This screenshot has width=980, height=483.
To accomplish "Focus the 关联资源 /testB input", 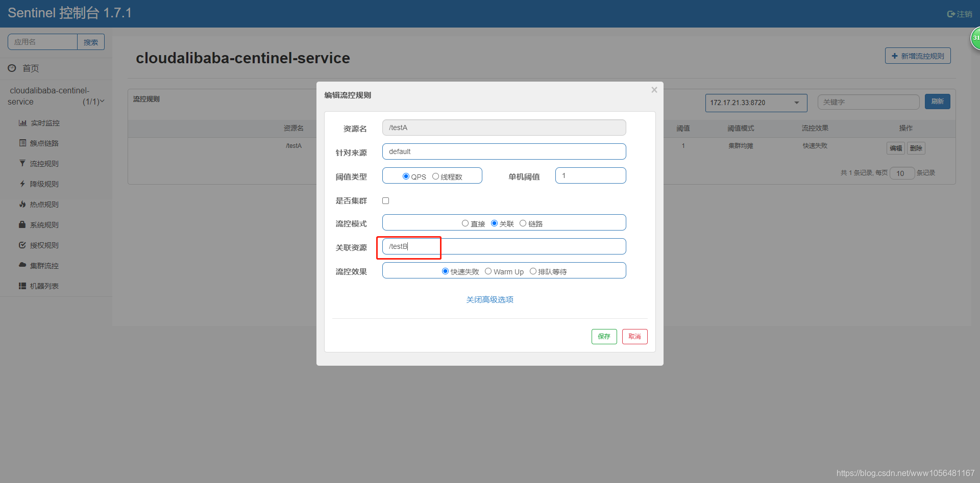I will 504,246.
